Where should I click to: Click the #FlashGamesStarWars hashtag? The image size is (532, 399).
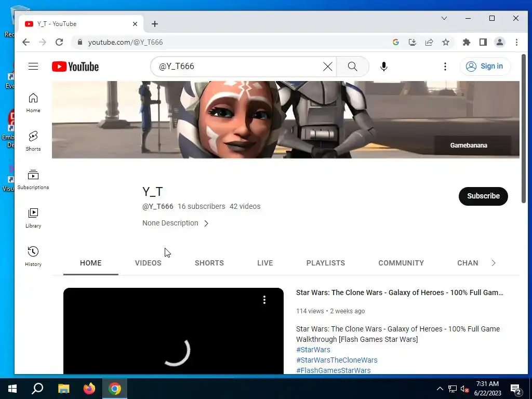(333, 370)
